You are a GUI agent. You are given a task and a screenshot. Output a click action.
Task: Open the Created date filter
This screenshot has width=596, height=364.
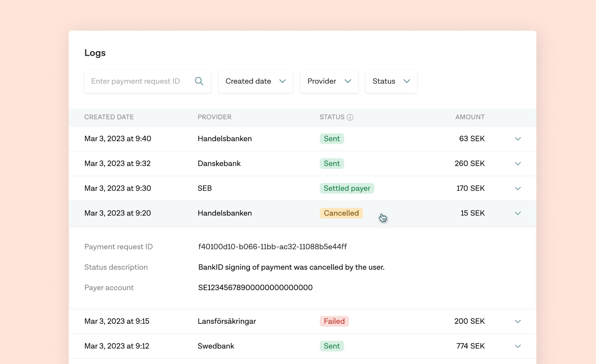[255, 81]
